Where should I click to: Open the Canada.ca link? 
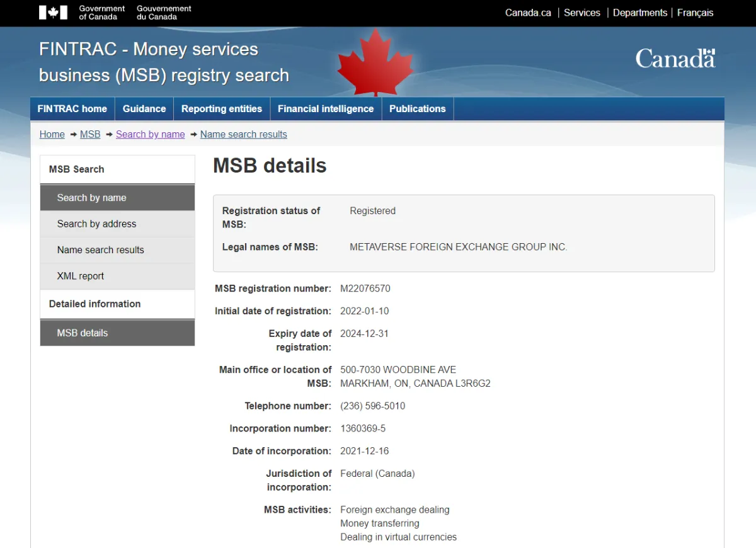click(x=528, y=13)
